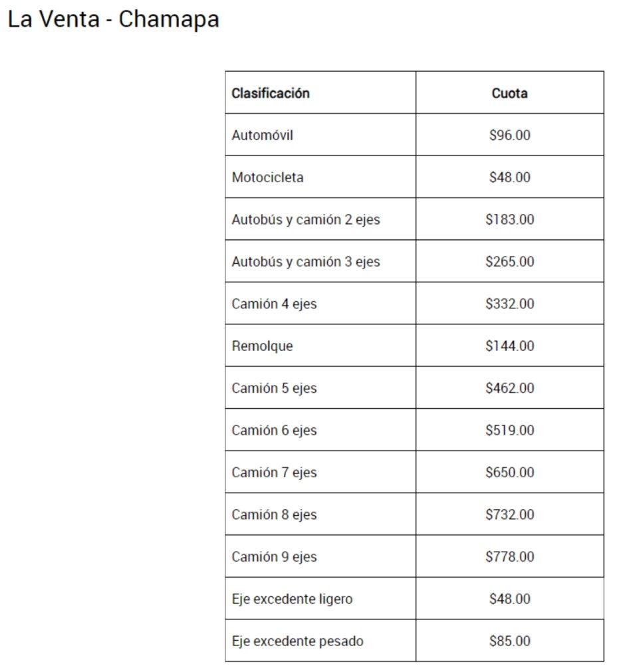The width and height of the screenshot is (617, 672).
Task: Click the Eje excedente ligero label
Action: click(x=292, y=599)
